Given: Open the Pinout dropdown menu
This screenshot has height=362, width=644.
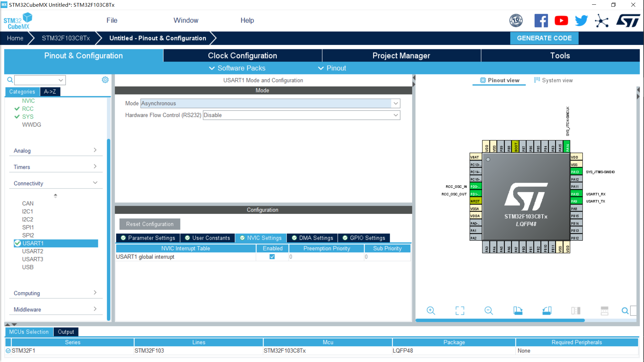Looking at the screenshot, I should pos(332,68).
